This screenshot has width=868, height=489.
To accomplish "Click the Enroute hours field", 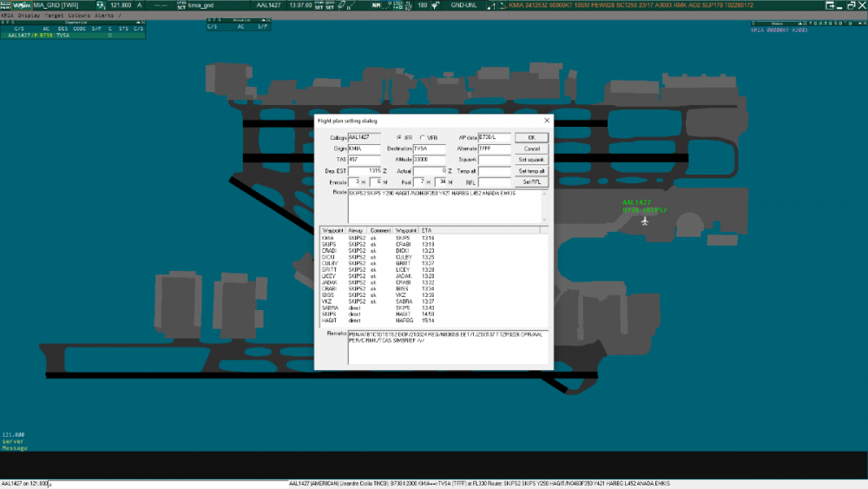I will pos(354,182).
